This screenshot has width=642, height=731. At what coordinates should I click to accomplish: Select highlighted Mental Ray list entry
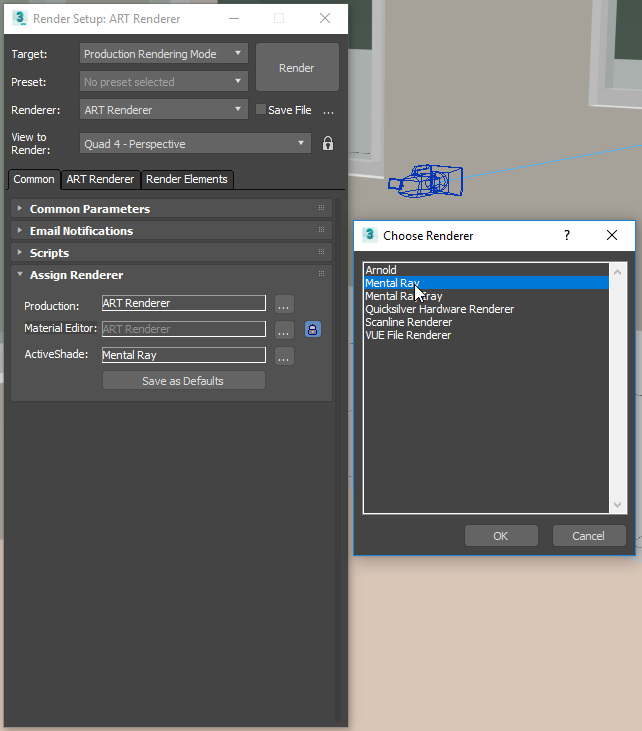(486, 283)
